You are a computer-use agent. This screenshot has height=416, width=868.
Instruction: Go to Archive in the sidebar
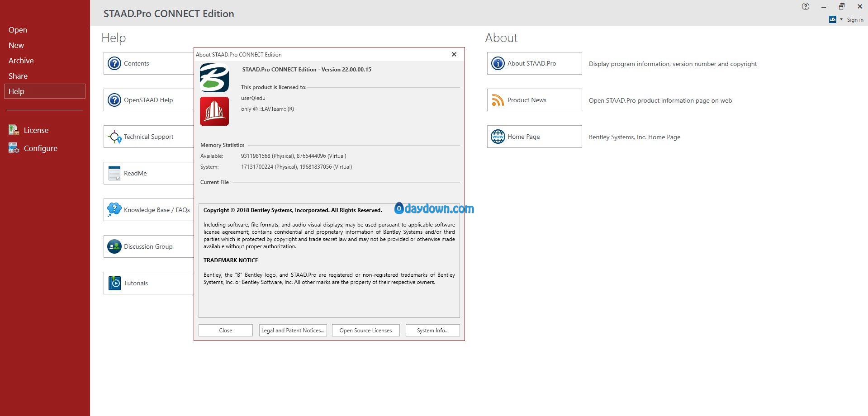coord(21,61)
